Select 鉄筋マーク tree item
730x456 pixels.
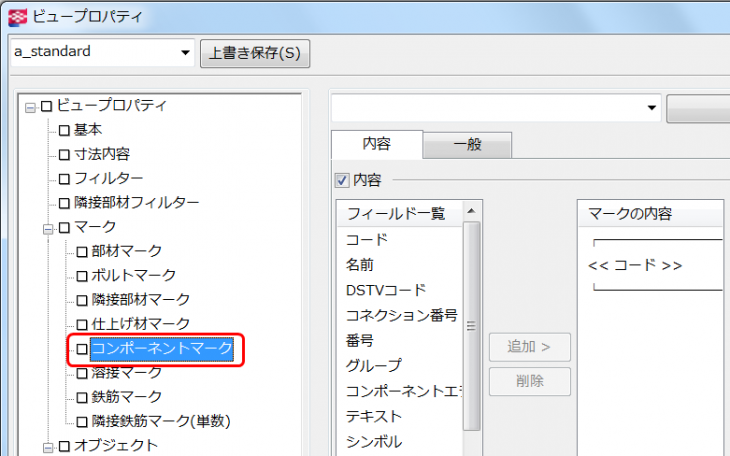tap(126, 397)
